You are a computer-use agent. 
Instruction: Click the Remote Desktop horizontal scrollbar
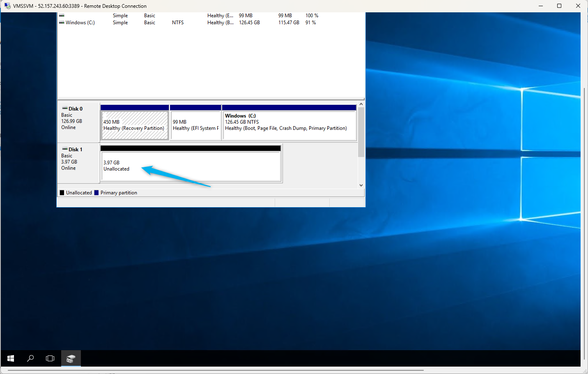216,370
